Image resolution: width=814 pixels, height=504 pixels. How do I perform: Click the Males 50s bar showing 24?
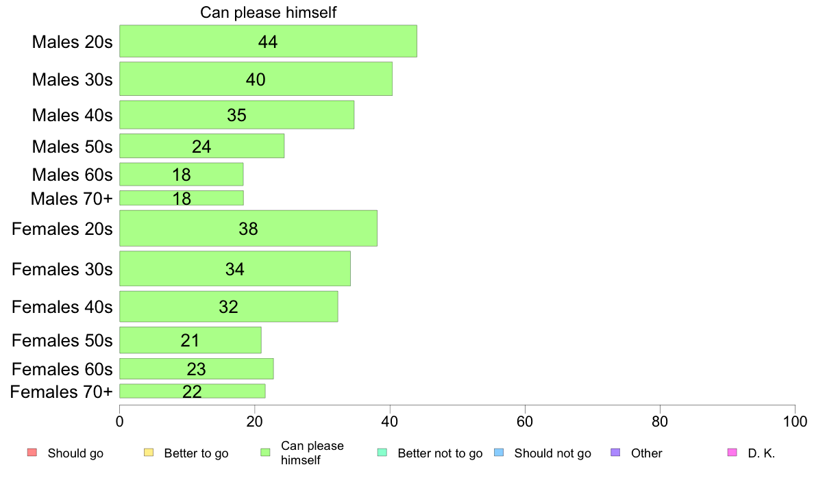[x=202, y=146]
